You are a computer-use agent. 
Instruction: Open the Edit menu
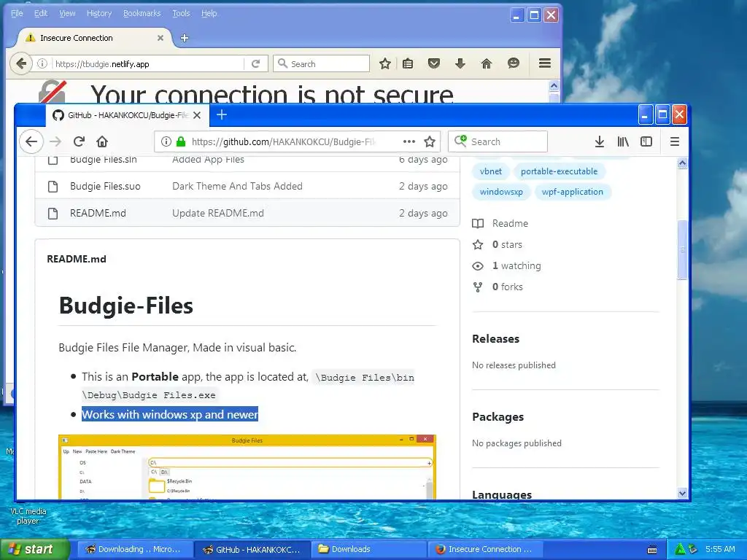(x=41, y=13)
